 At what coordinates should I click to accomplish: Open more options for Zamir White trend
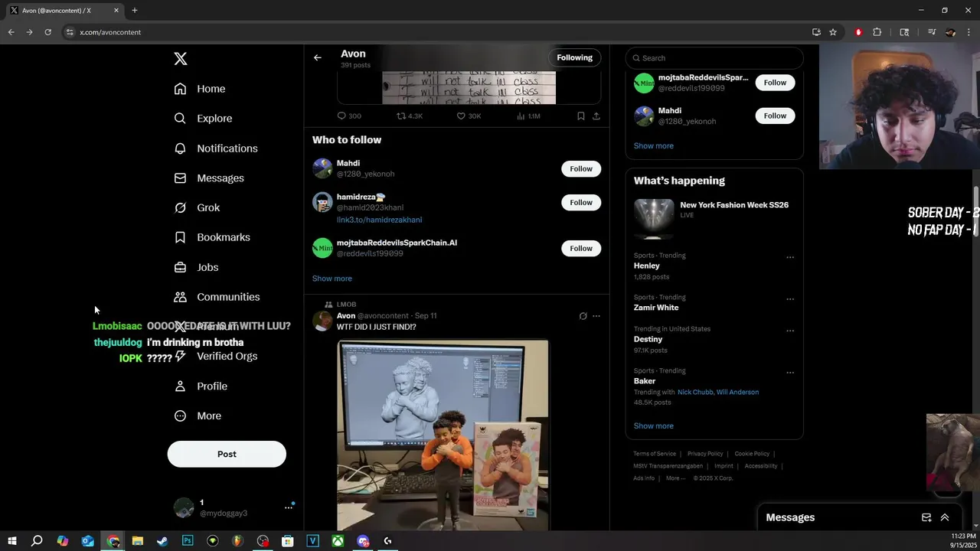[790, 299]
